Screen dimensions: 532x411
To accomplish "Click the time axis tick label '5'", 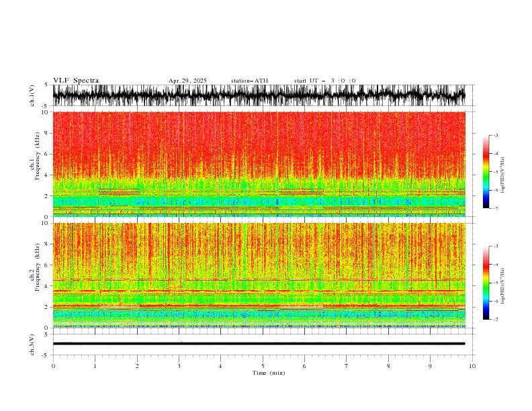I will click(x=263, y=366).
